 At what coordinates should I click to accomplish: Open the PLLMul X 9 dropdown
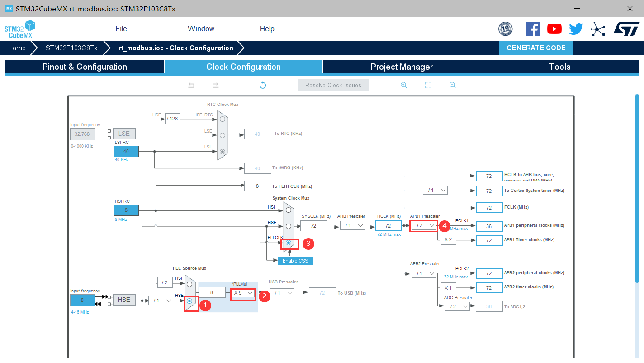243,293
